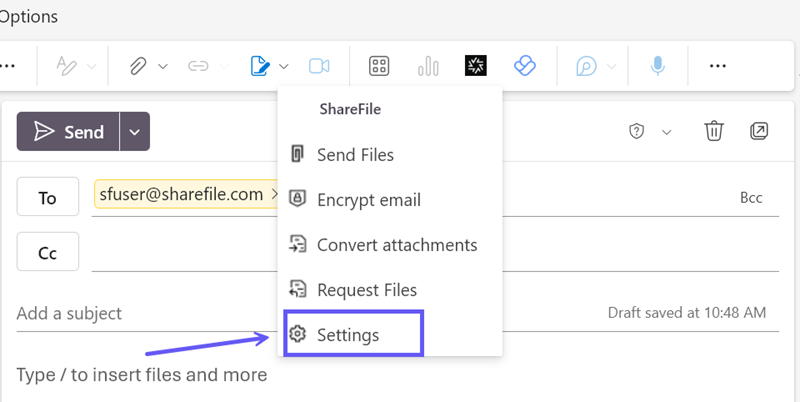Image resolution: width=800 pixels, height=402 pixels.
Task: Click the To recipients button
Action: click(x=47, y=197)
